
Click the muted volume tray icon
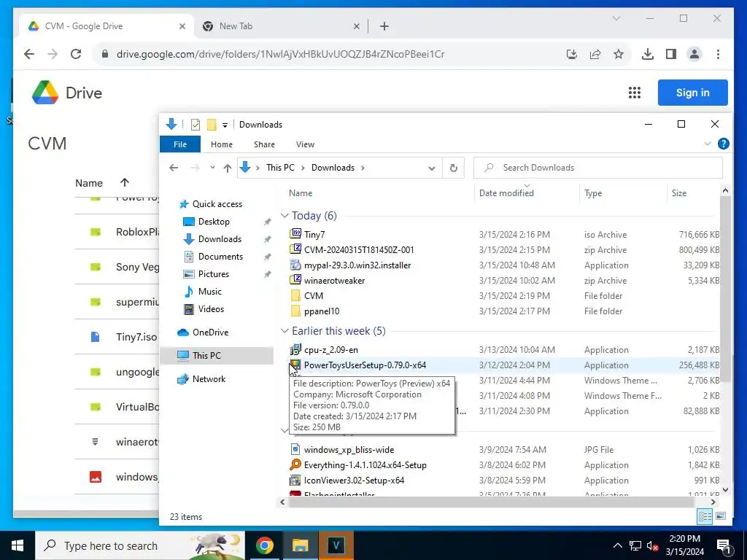[x=653, y=545]
